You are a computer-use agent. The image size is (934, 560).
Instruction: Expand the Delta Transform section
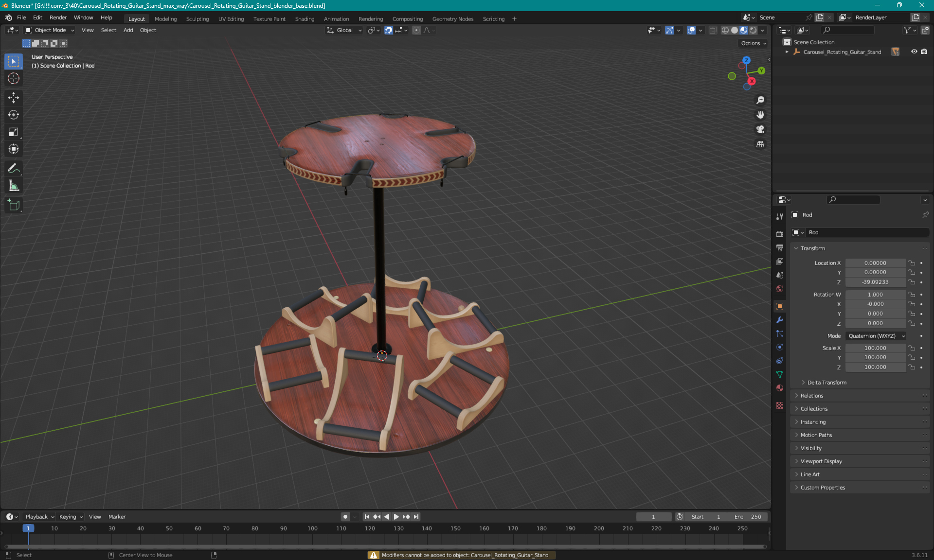pyautogui.click(x=826, y=383)
